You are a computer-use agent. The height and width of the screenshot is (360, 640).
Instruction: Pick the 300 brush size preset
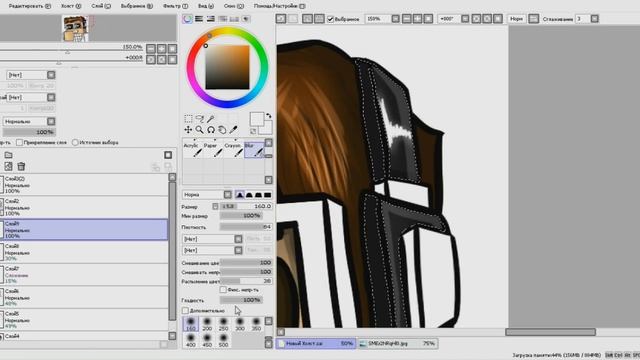tap(240, 324)
